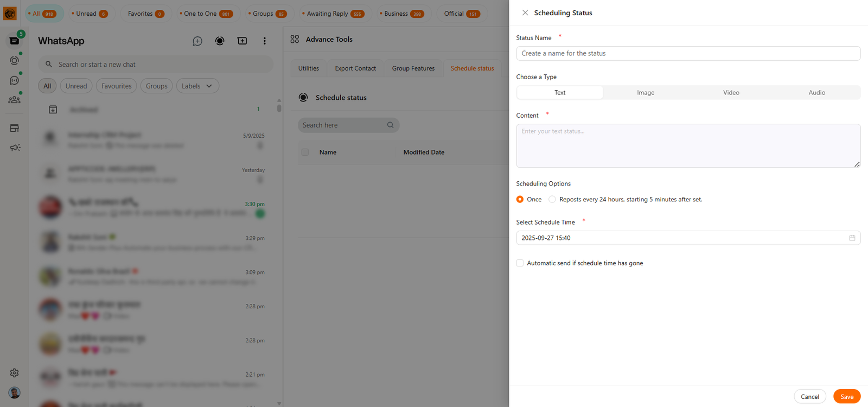The width and height of the screenshot is (868, 407).
Task: Click the Archived box icon
Action: pos(53,110)
